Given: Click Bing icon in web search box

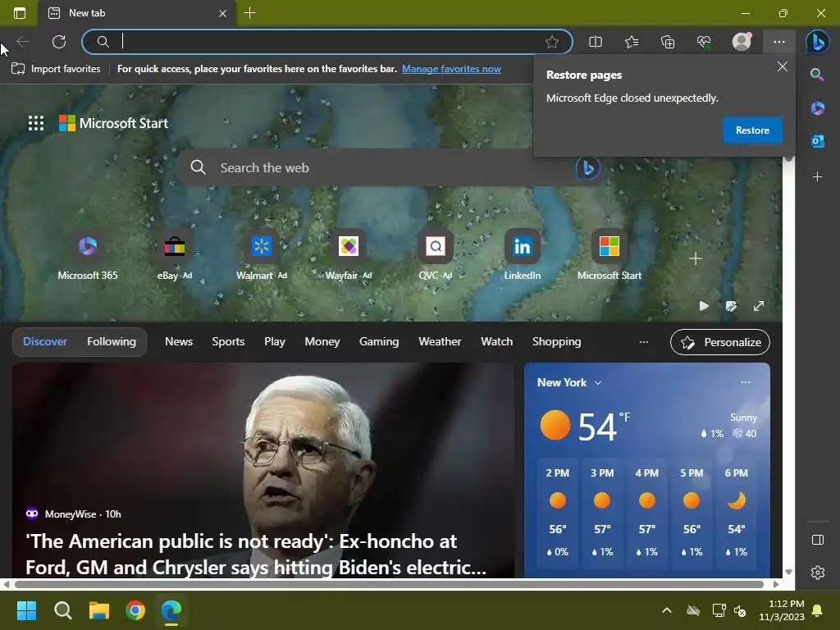Looking at the screenshot, I should click(x=587, y=167).
